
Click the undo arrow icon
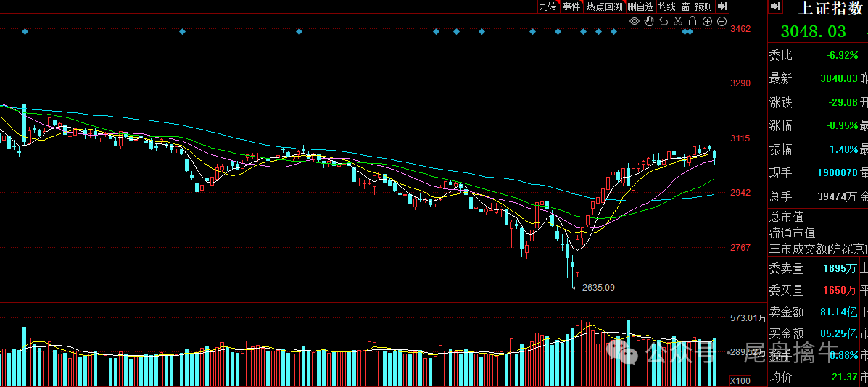664,22
